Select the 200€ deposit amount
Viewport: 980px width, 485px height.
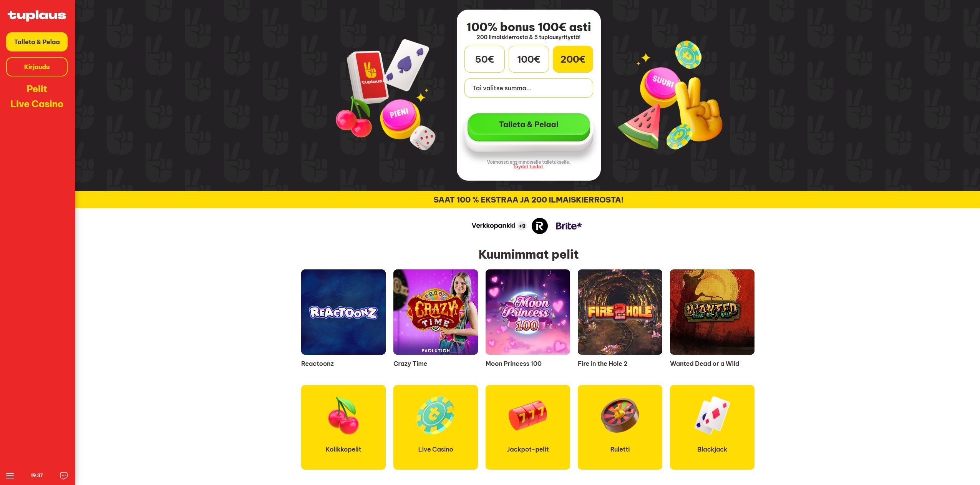pyautogui.click(x=573, y=59)
